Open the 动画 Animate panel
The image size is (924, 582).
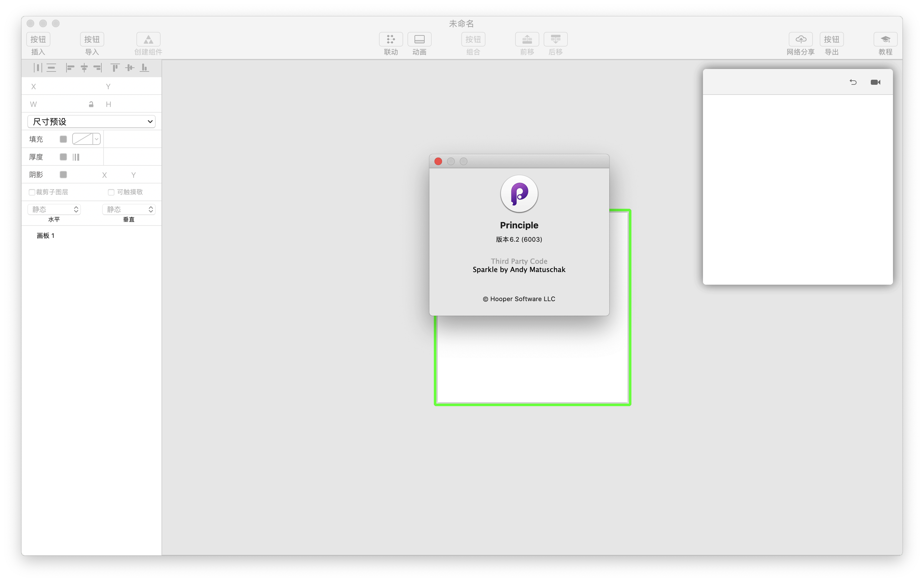(419, 40)
